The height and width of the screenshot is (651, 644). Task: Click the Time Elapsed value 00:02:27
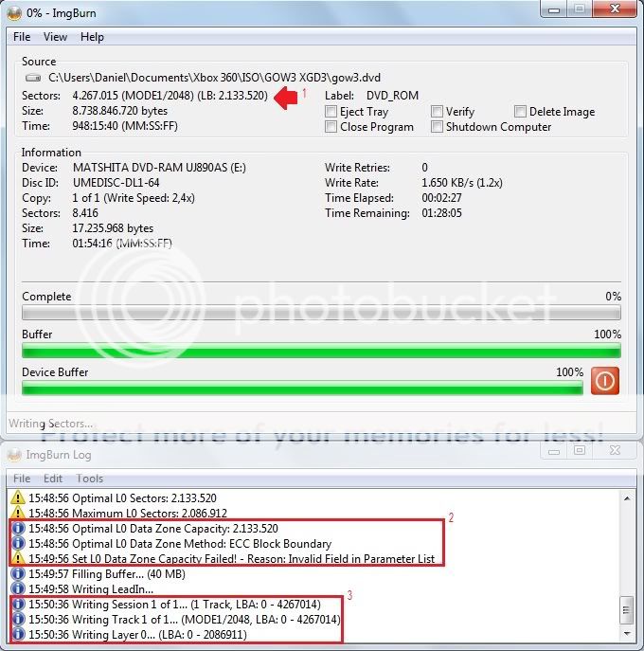[441, 198]
